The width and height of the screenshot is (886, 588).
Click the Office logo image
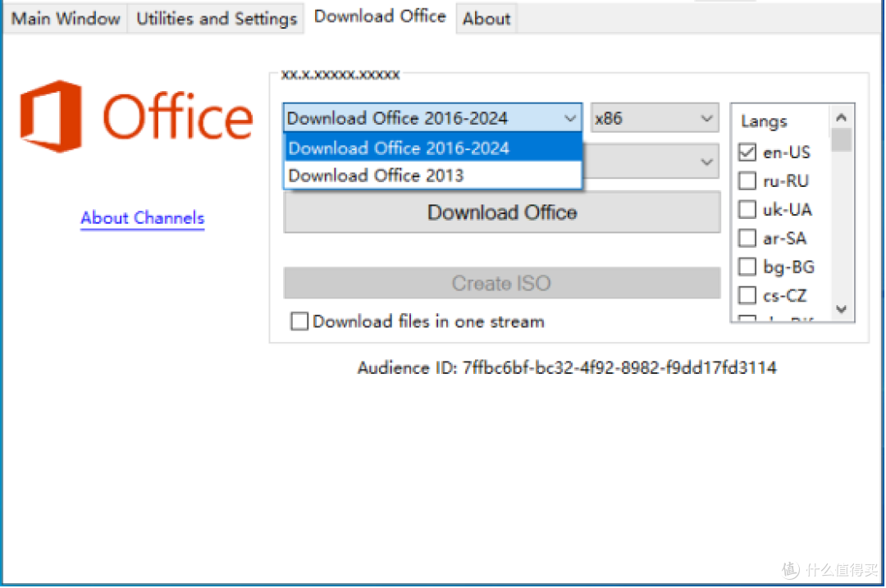coord(135,116)
